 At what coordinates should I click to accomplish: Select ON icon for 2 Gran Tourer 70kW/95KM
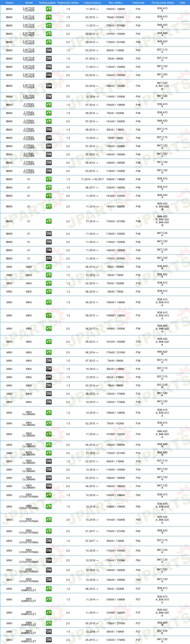49,138
